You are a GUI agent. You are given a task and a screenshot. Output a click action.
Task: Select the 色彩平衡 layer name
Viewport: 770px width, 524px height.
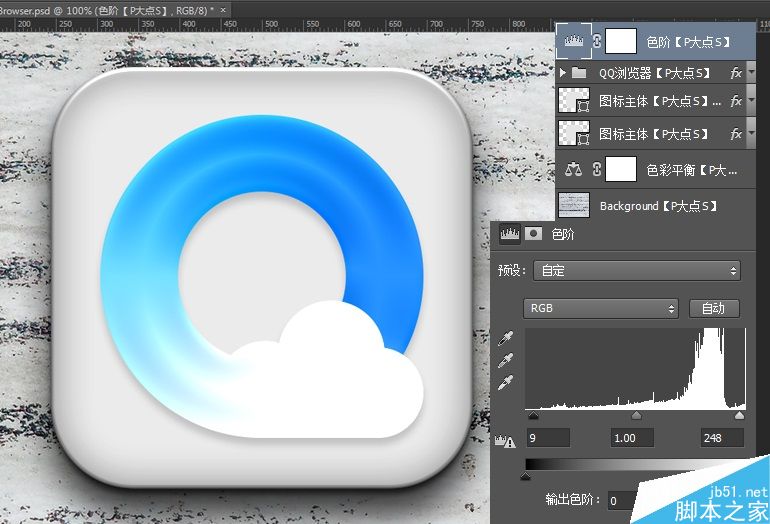(692, 170)
